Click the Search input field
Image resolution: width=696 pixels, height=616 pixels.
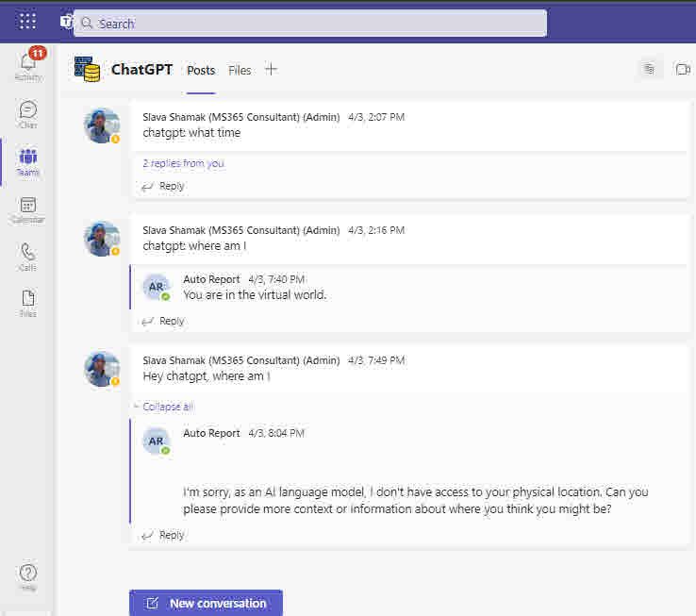click(x=310, y=23)
